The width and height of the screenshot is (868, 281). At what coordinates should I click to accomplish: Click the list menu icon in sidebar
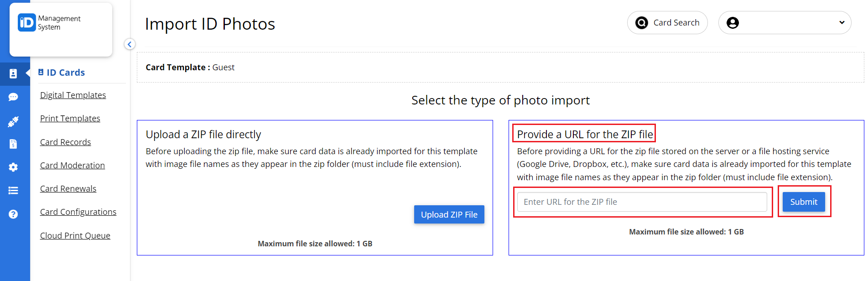[14, 190]
